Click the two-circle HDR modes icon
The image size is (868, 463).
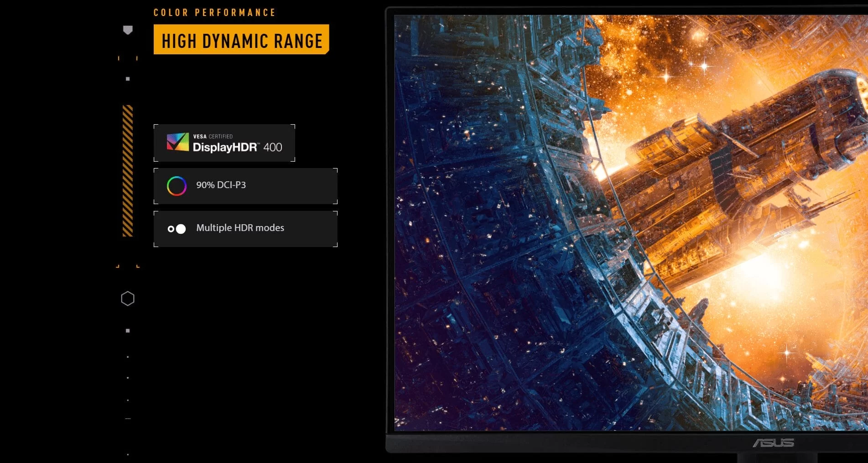177,229
